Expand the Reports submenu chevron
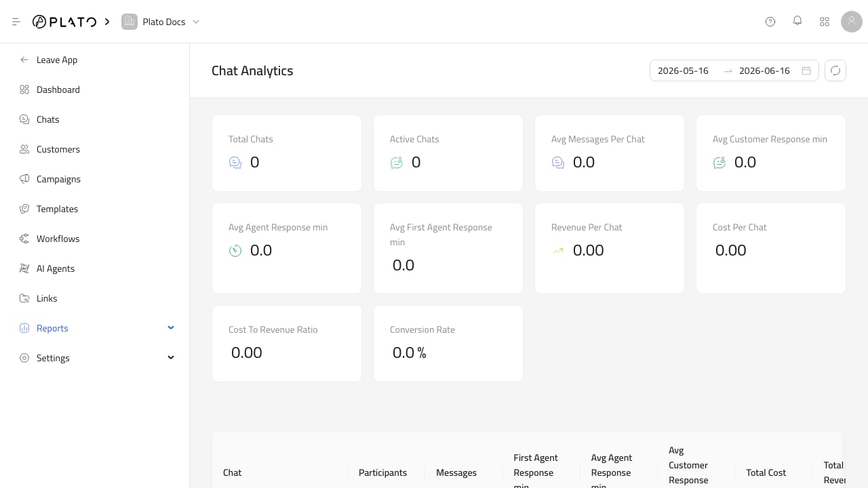This screenshot has height=488, width=868. coord(171,328)
